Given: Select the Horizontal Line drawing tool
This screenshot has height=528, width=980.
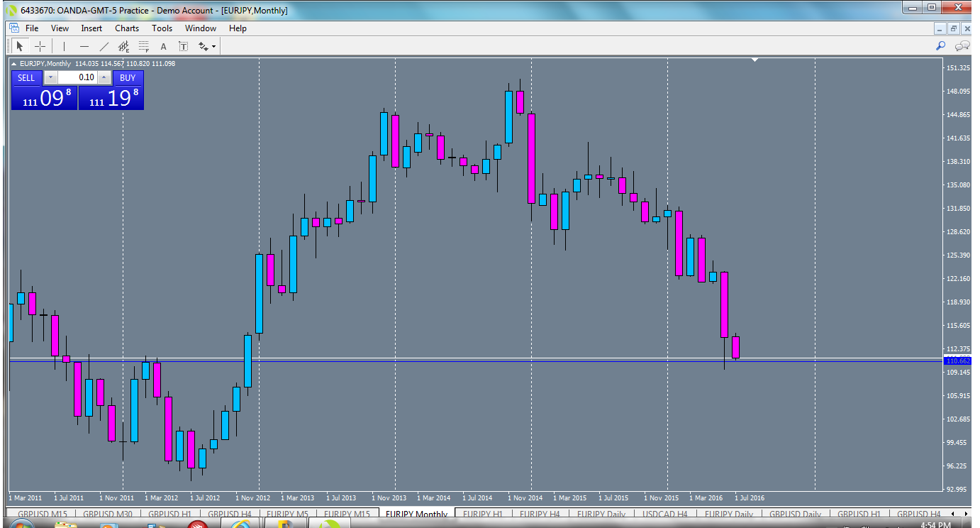Looking at the screenshot, I should [x=84, y=45].
